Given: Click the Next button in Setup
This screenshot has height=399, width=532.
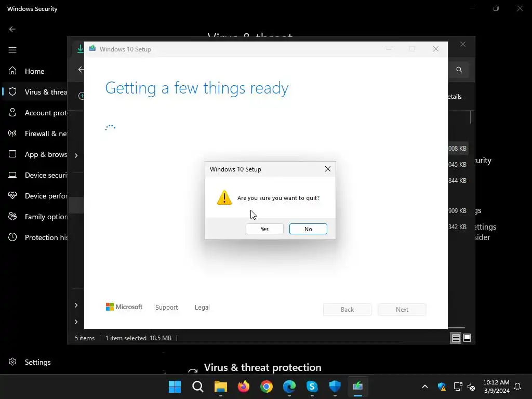Looking at the screenshot, I should [x=402, y=310].
